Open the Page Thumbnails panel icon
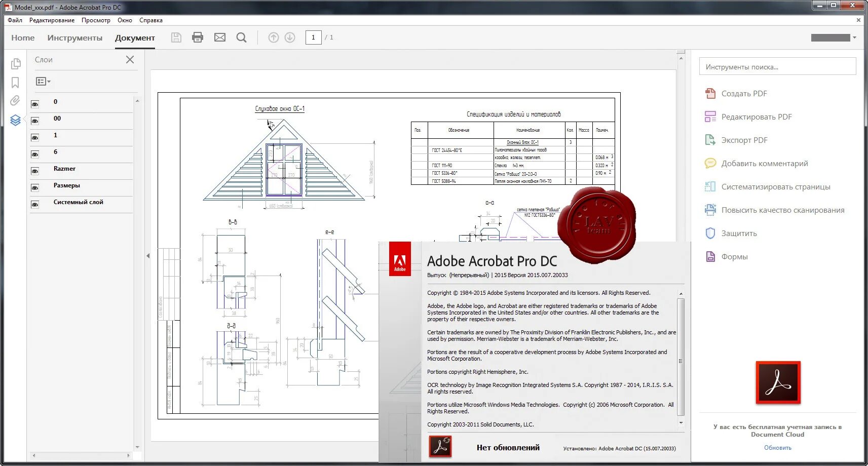Screen dimensions: 868x466 pos(16,64)
